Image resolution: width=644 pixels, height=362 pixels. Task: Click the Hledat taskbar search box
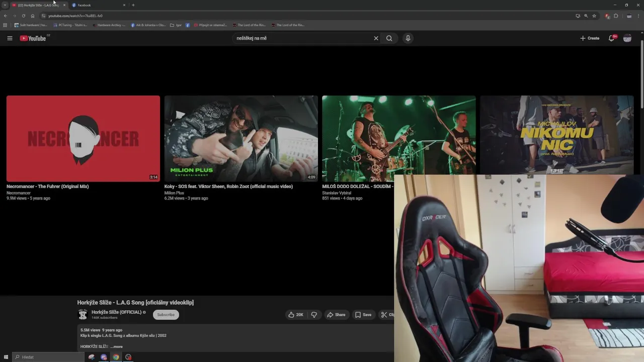48,357
